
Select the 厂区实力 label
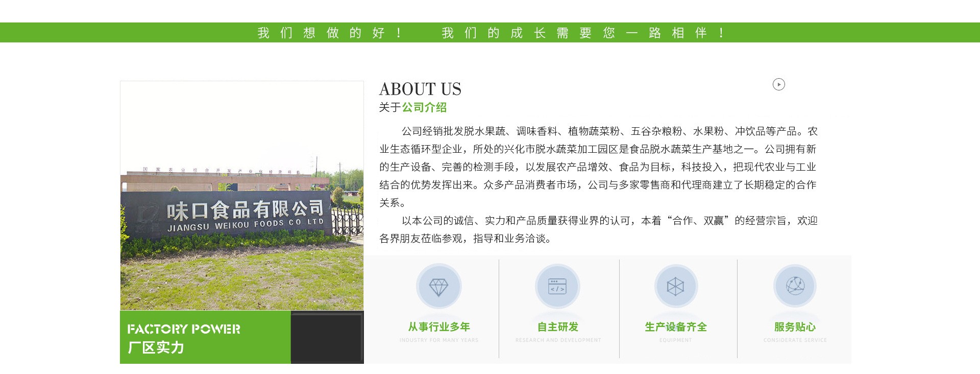(156, 348)
